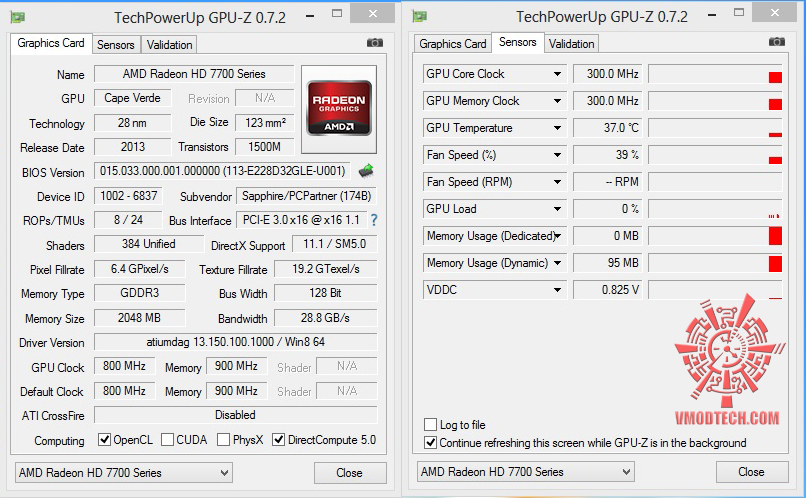
Task: Click GPU-Z app icon in right window title bar
Action: point(420,16)
